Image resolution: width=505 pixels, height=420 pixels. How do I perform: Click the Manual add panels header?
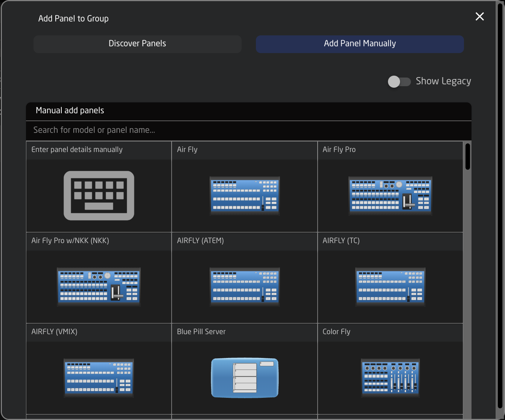click(x=70, y=111)
